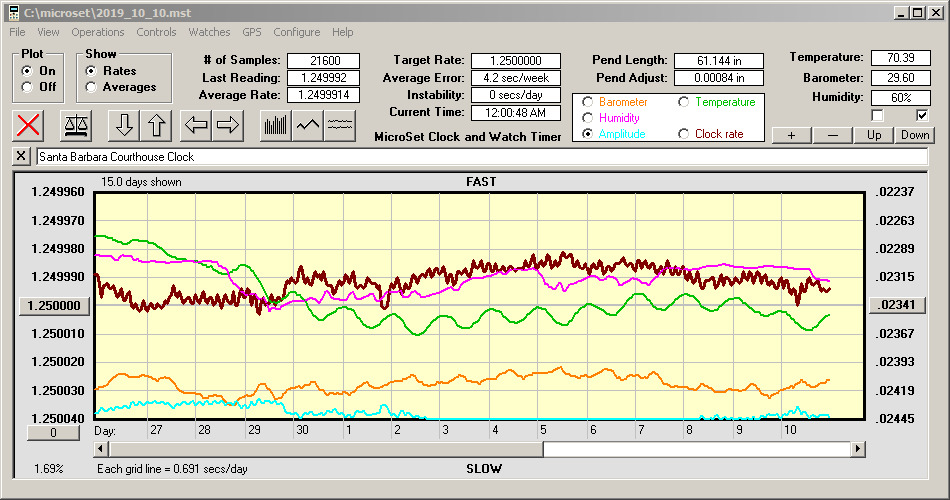This screenshot has width=950, height=500.
Task: Click the Target Rate field
Action: tap(516, 61)
